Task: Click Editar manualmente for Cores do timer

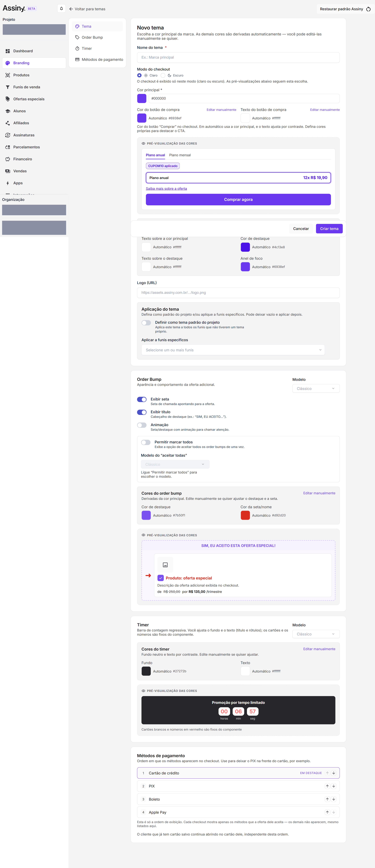Action: [319, 649]
